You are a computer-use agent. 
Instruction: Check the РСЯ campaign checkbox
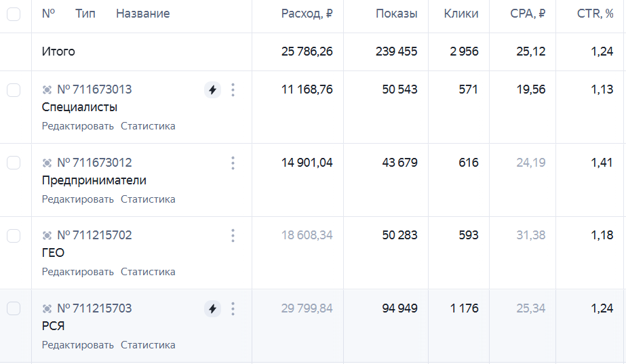coord(14,308)
